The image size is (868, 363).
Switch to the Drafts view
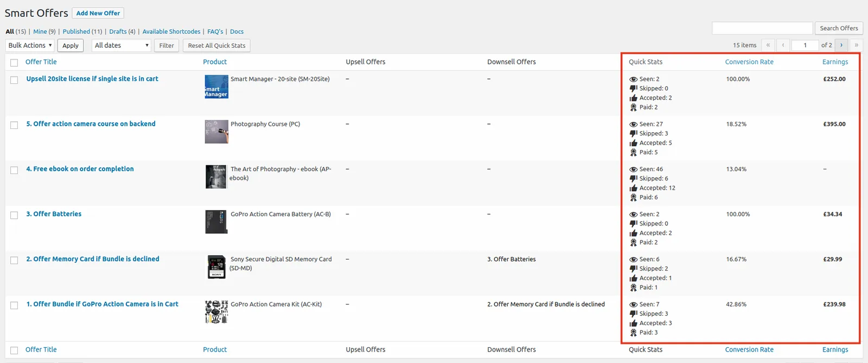(x=118, y=31)
